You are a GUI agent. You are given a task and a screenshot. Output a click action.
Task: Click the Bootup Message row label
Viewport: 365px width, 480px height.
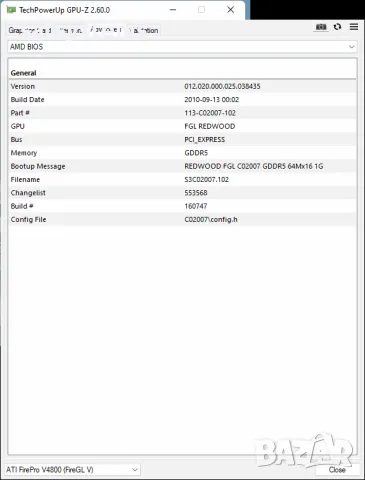click(38, 166)
